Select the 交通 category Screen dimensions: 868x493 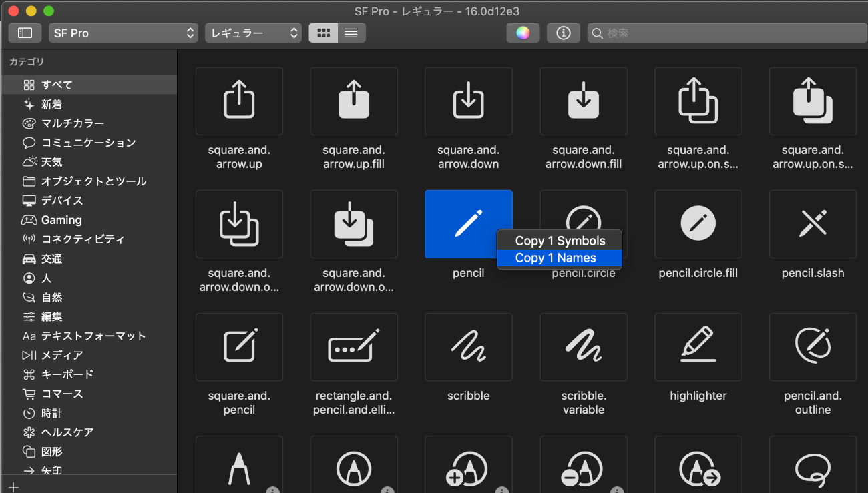(x=89, y=259)
